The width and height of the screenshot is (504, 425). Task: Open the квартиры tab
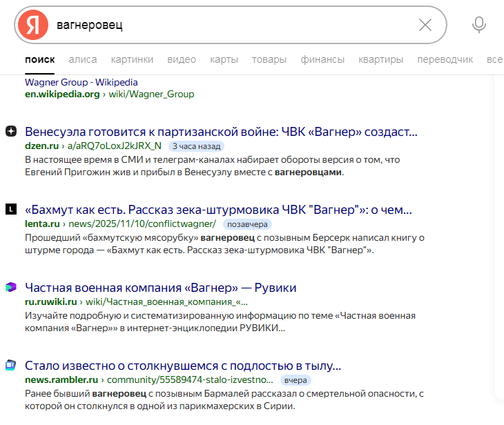coord(381,60)
